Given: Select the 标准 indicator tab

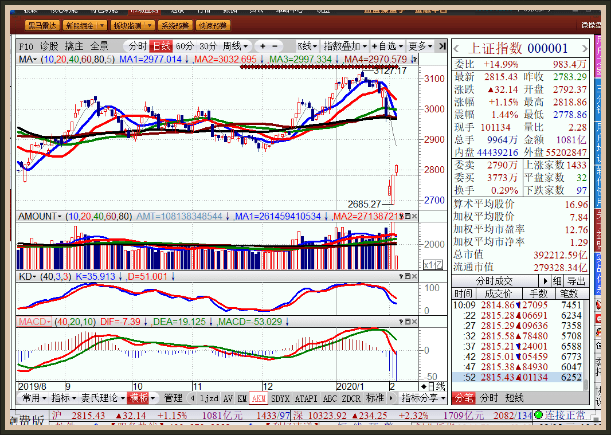Looking at the screenshot, I should pos(375,398).
